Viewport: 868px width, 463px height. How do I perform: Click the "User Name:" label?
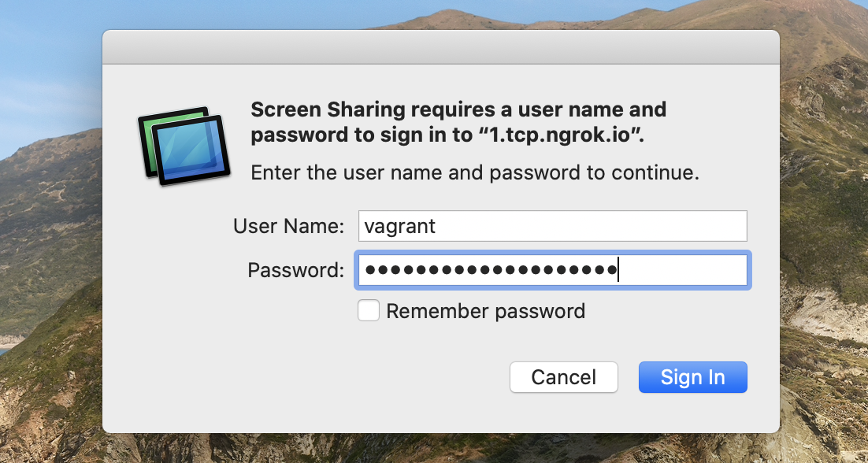click(289, 227)
